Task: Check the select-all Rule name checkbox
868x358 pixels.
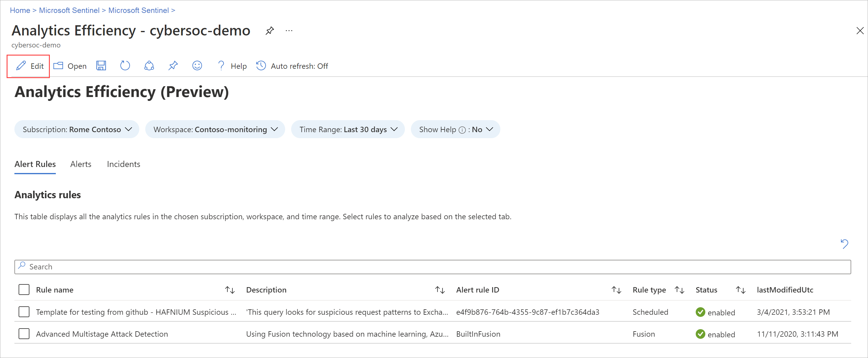Action: [x=24, y=290]
